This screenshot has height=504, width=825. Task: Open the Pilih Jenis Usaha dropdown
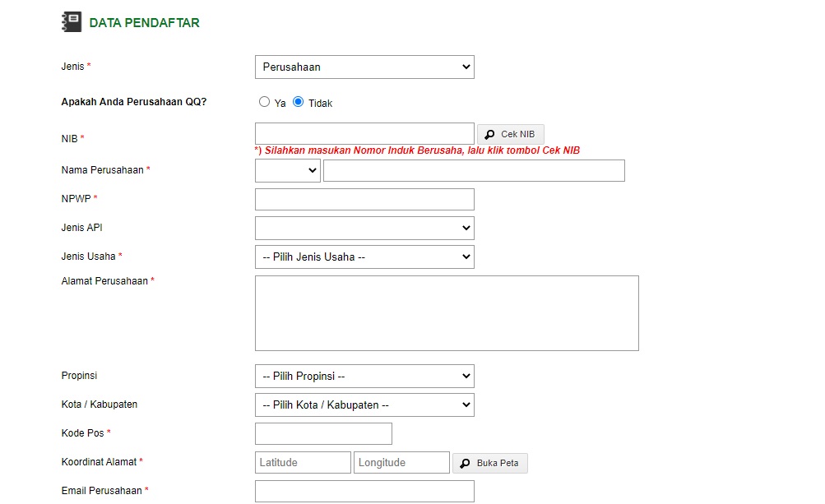tap(364, 257)
